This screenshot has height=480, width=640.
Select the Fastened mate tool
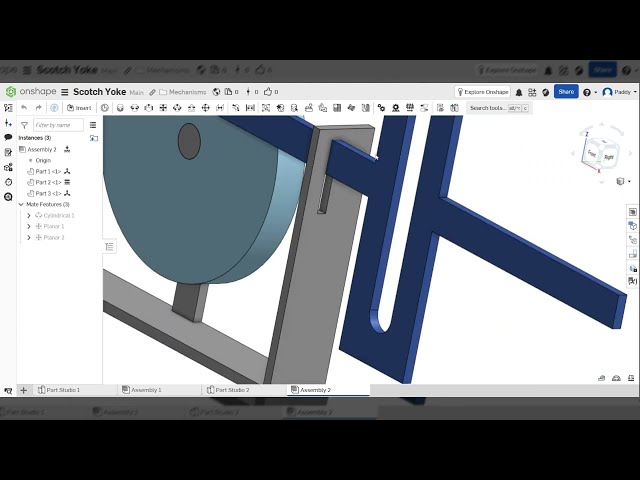120,108
